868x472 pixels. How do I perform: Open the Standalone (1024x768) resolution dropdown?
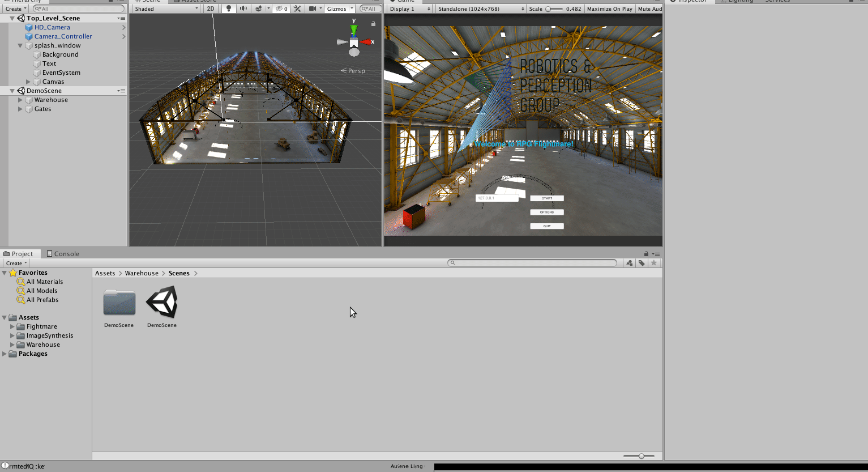point(481,8)
